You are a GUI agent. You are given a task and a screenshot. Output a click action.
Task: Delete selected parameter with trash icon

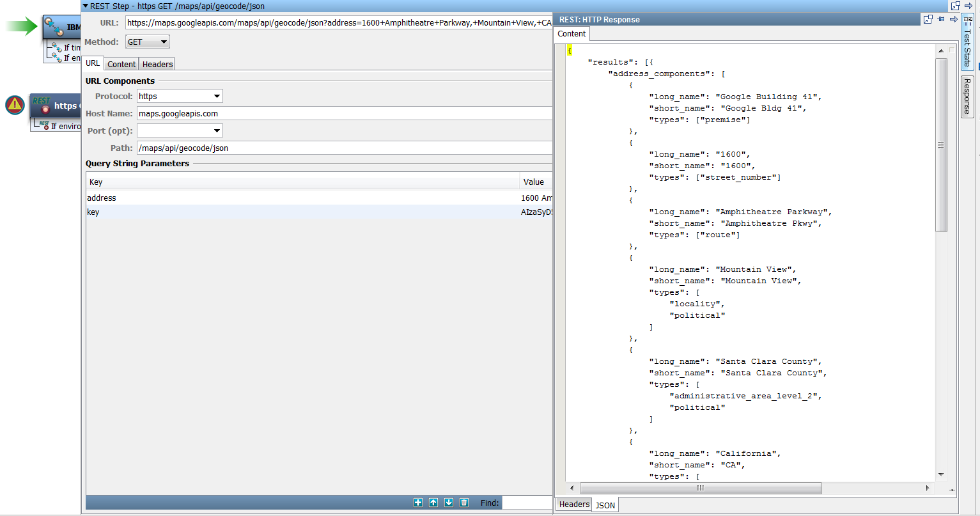[464, 503]
